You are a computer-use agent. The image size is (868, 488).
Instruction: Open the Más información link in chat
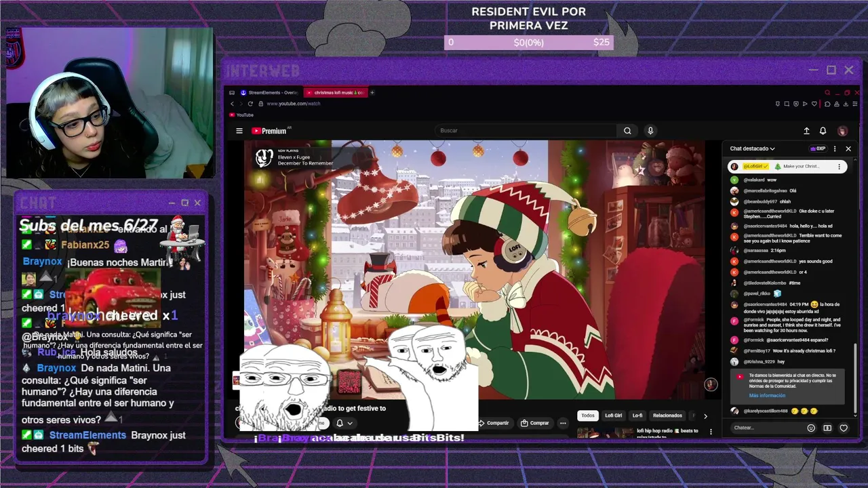pyautogui.click(x=767, y=396)
